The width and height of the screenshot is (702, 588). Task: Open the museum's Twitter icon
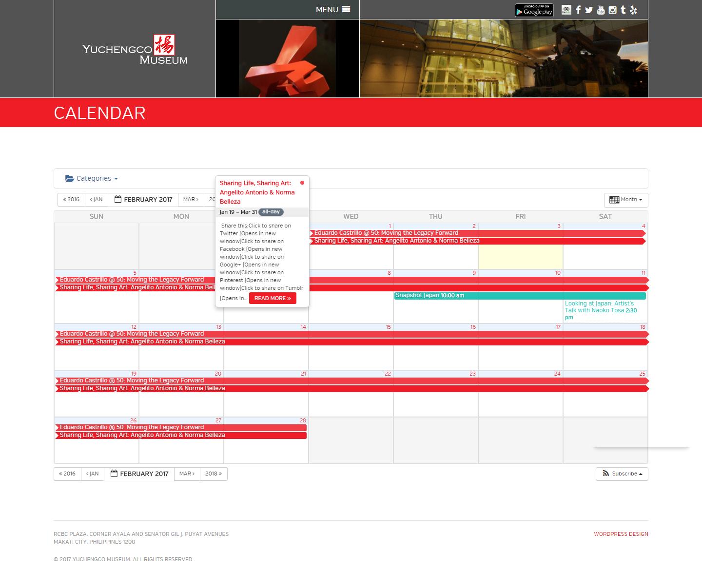[x=589, y=10]
